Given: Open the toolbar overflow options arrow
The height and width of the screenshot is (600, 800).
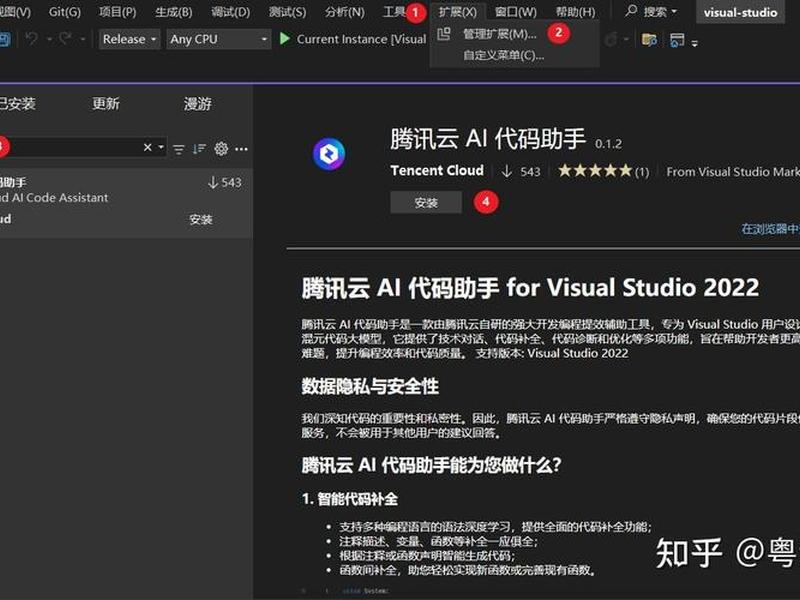Looking at the screenshot, I should (x=694, y=43).
